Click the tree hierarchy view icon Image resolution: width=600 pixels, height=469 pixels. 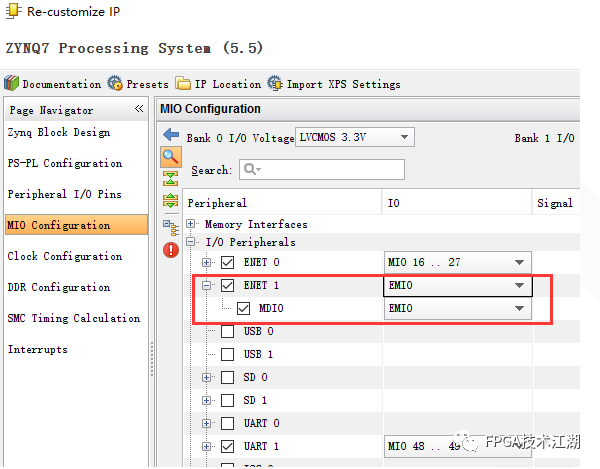171,227
